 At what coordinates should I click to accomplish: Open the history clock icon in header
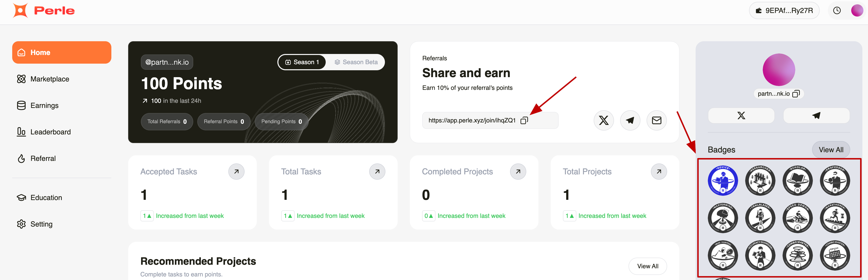[837, 10]
